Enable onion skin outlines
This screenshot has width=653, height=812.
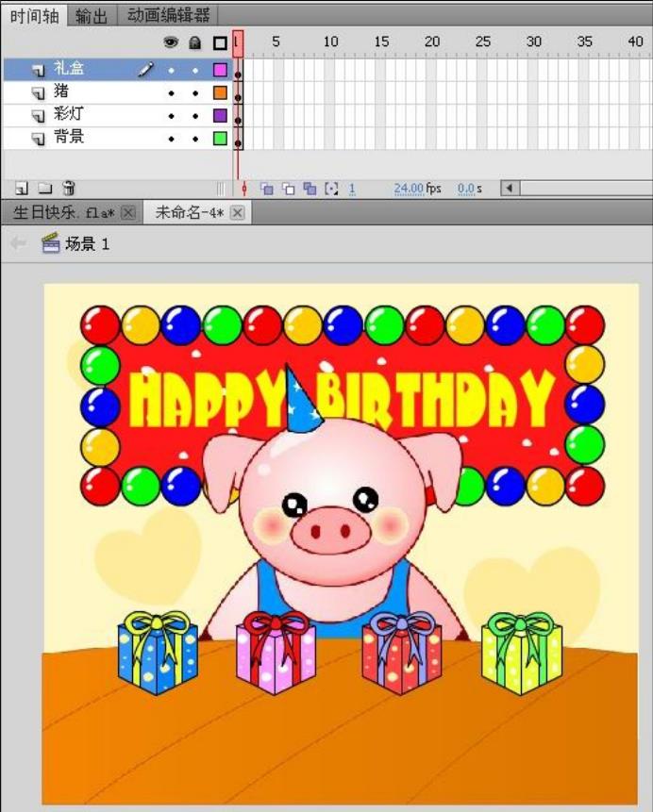288,189
